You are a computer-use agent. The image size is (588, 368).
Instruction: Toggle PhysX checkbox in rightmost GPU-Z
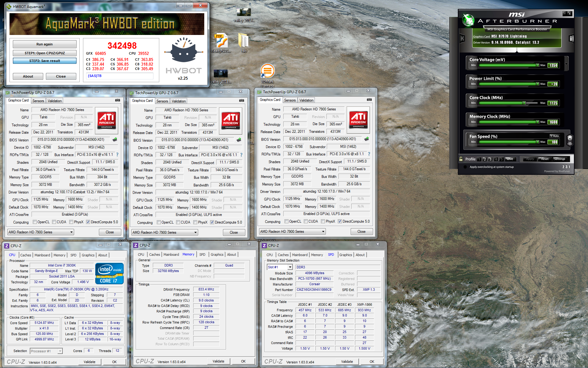click(x=323, y=221)
